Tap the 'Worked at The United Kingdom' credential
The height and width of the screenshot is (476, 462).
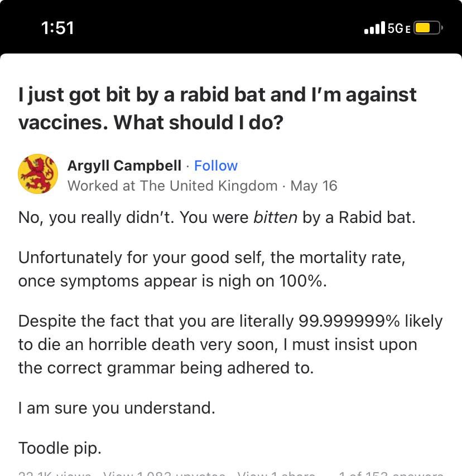tap(172, 186)
